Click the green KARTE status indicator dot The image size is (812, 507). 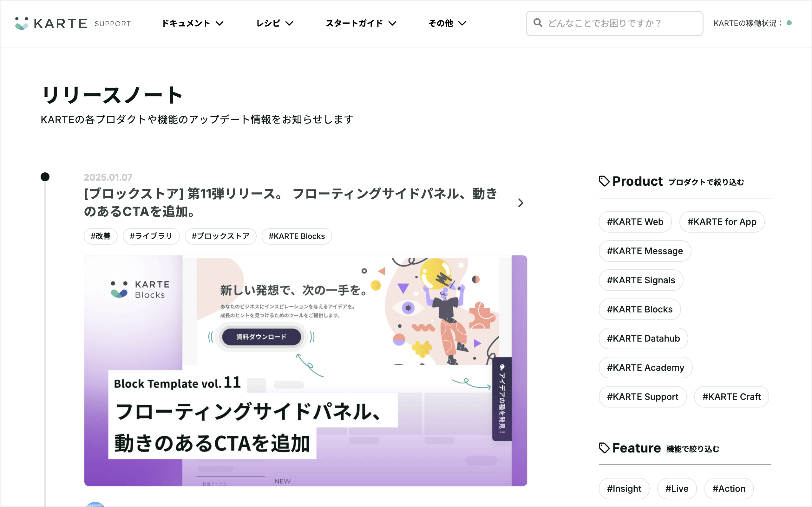click(x=789, y=23)
